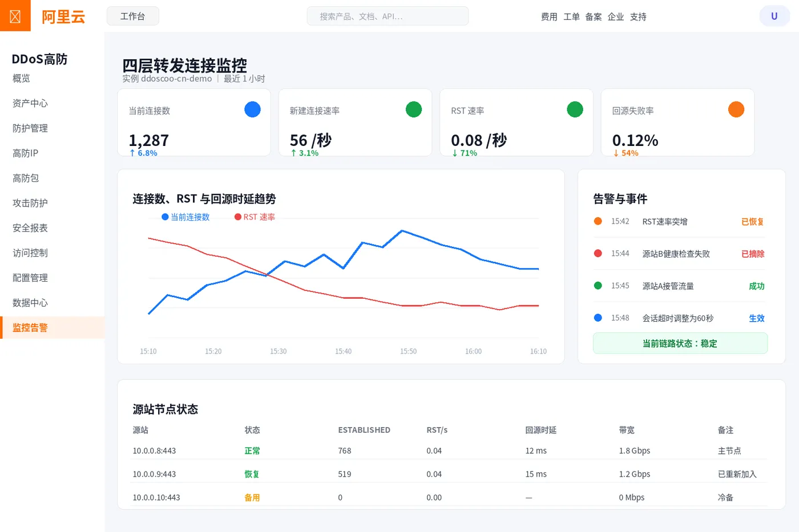Screen dimensions: 799x532
Task: Click the ↑ 6.8% change indicator
Action: click(143, 153)
